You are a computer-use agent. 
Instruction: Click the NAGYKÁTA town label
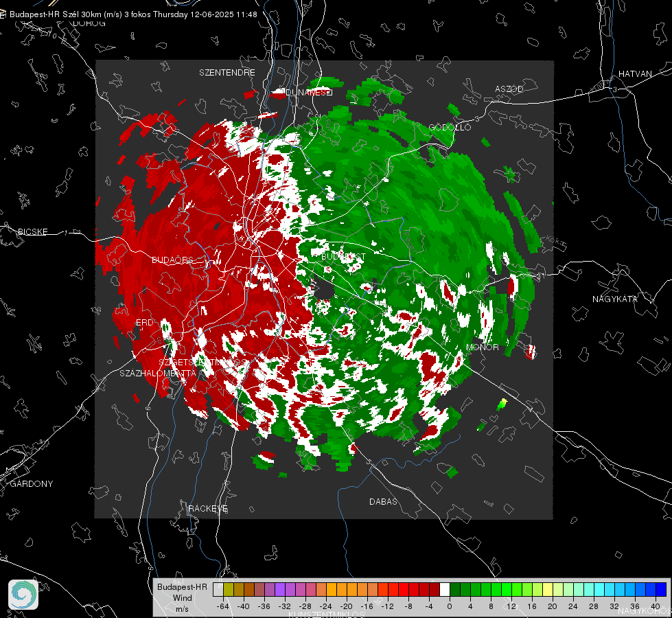[614, 299]
